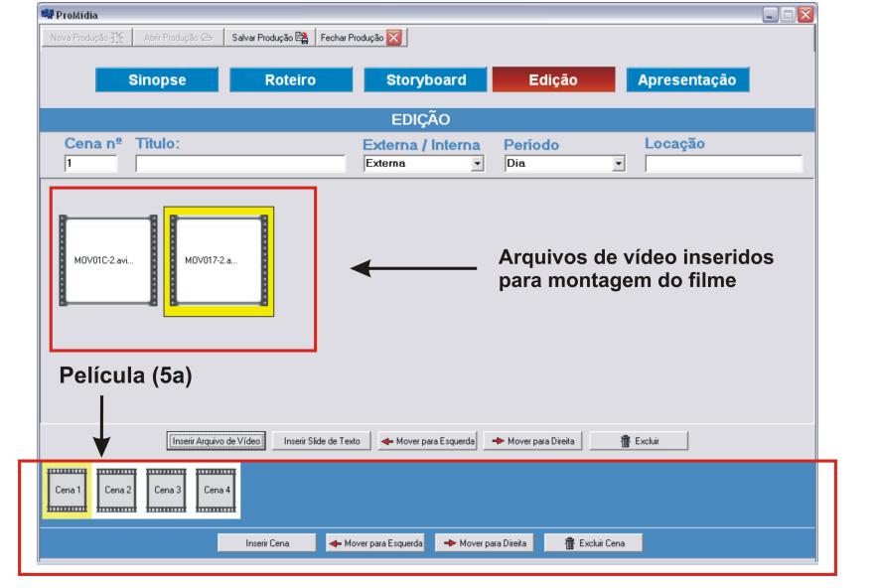
Task: Open the Apresentação tab
Action: tap(686, 81)
